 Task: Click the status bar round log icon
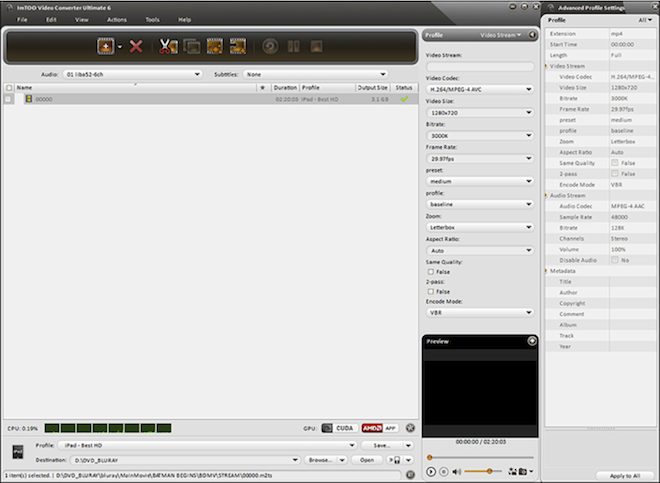pos(410,475)
